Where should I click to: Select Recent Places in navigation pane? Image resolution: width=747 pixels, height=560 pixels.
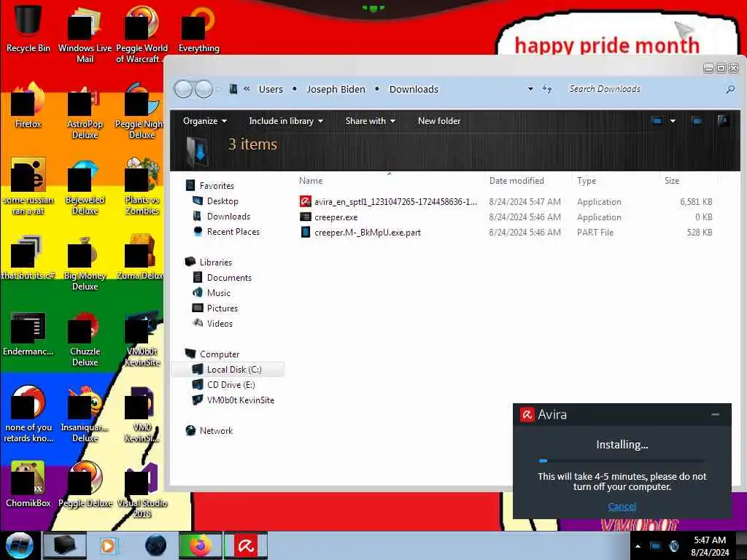[x=233, y=231]
